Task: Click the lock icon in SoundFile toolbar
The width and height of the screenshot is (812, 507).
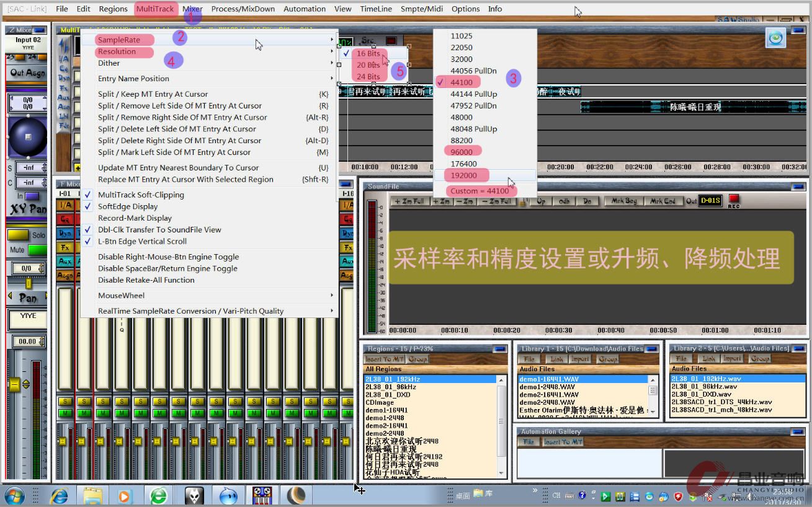Action: click(x=523, y=201)
